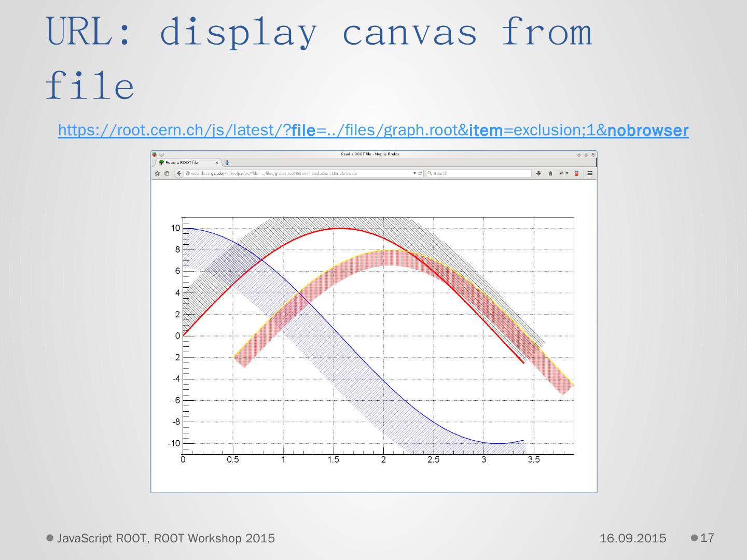Go to the Home page
The image size is (747, 560).
click(x=550, y=173)
